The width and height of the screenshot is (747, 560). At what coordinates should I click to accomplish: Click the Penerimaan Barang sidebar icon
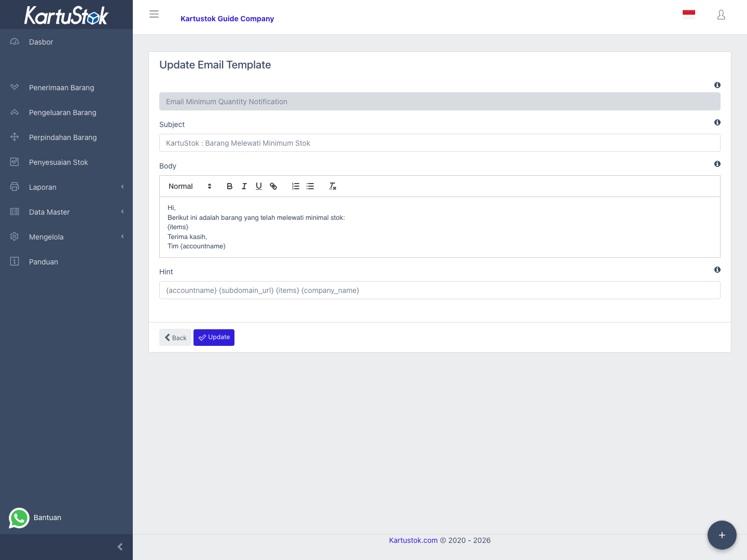tap(15, 87)
